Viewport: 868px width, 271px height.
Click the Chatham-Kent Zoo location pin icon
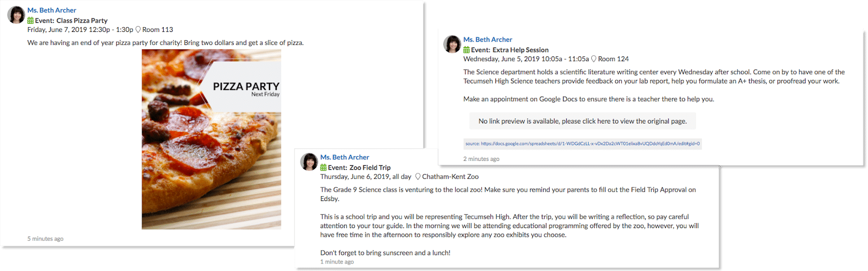pyautogui.click(x=418, y=177)
